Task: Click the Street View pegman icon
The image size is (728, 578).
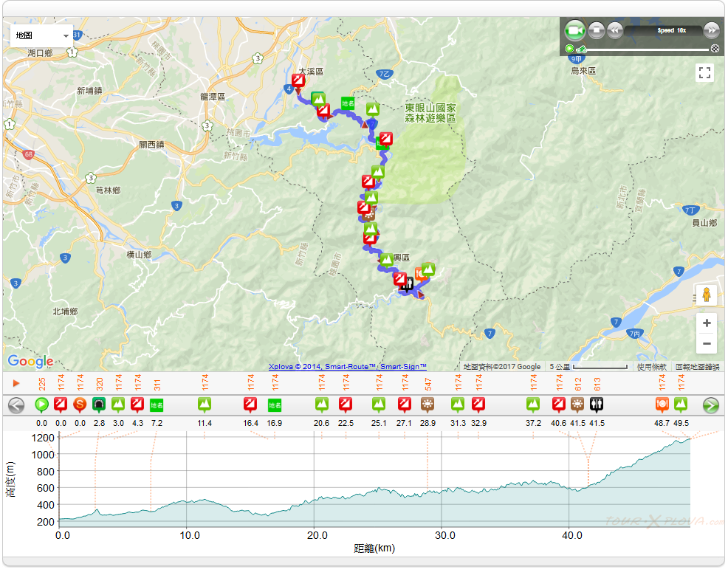Action: click(x=707, y=295)
